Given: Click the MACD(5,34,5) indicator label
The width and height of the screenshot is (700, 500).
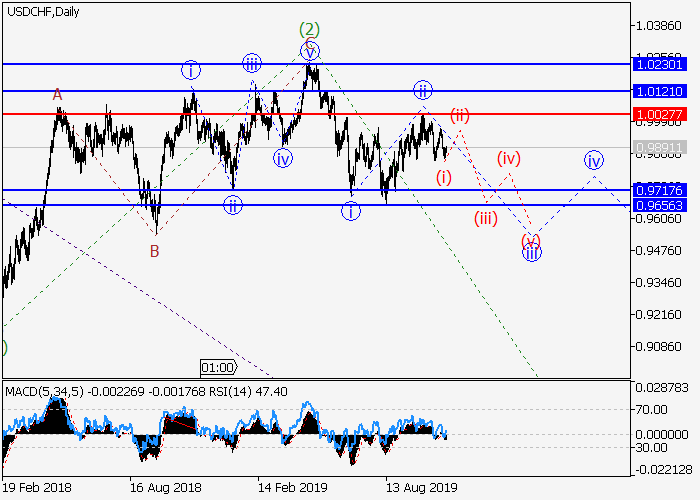Looking at the screenshot, I should (x=45, y=392).
